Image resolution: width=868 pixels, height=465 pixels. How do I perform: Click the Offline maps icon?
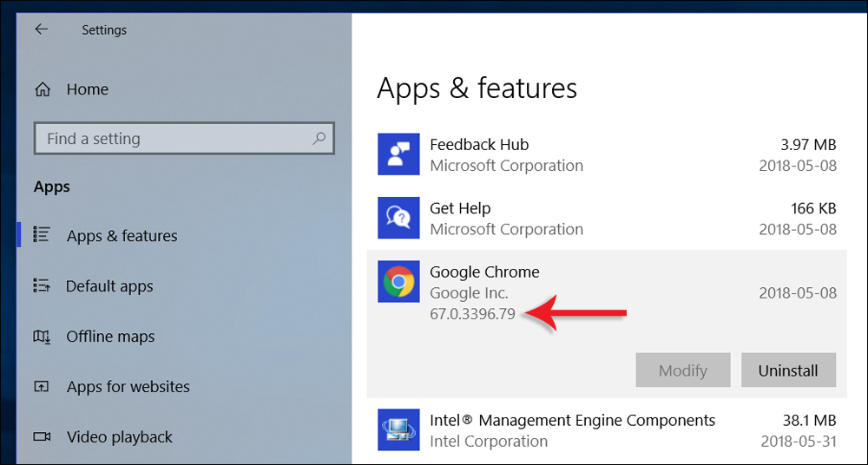41,336
